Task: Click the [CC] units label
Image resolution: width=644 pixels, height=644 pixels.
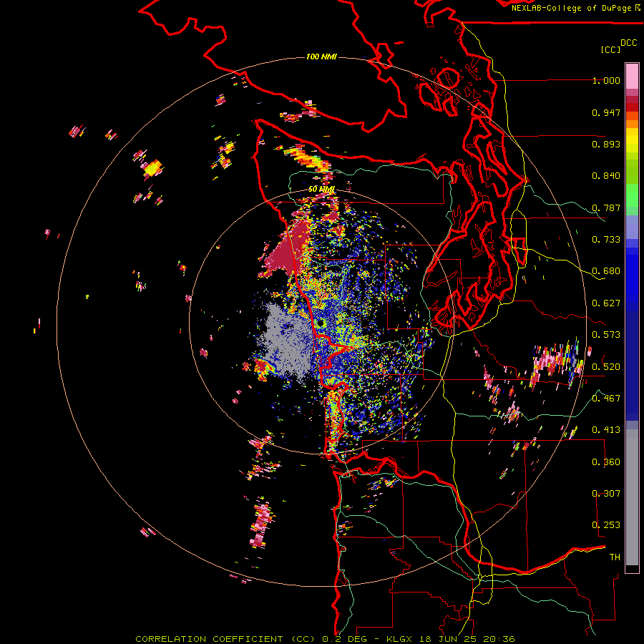Action: (x=610, y=49)
